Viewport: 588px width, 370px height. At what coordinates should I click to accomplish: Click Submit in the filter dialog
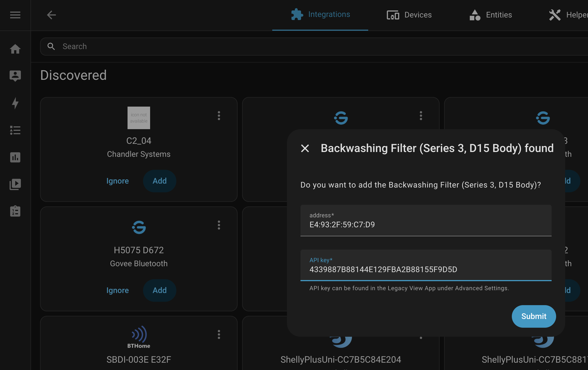[x=534, y=316]
